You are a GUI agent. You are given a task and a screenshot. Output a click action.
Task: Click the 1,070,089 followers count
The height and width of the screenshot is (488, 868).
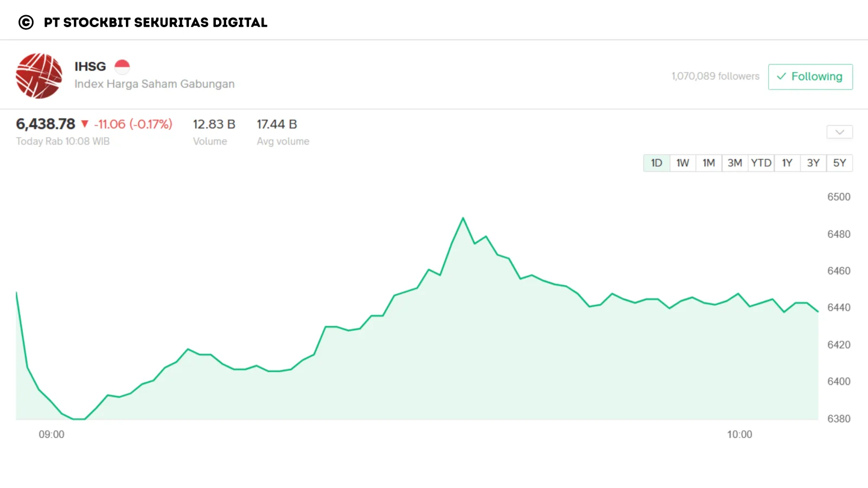coord(716,76)
